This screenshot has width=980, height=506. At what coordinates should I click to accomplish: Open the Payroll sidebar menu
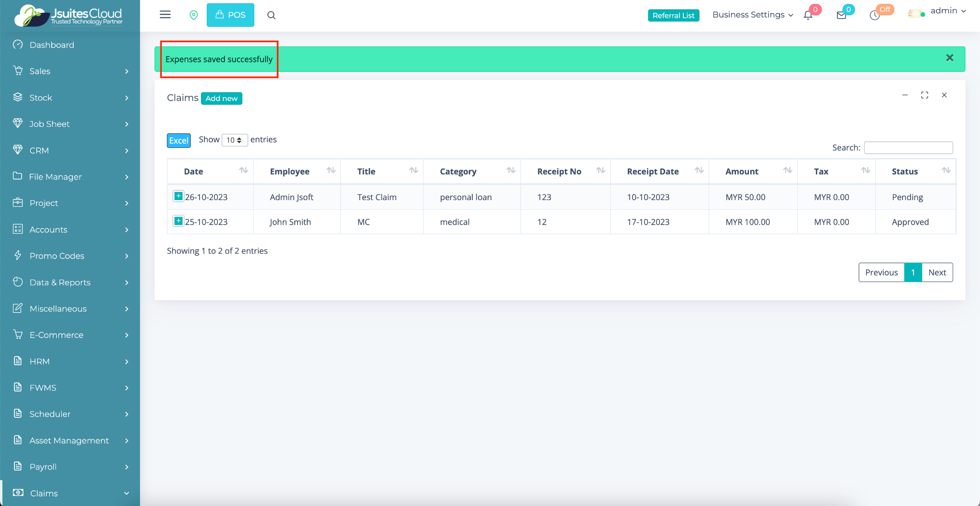pyautogui.click(x=70, y=467)
